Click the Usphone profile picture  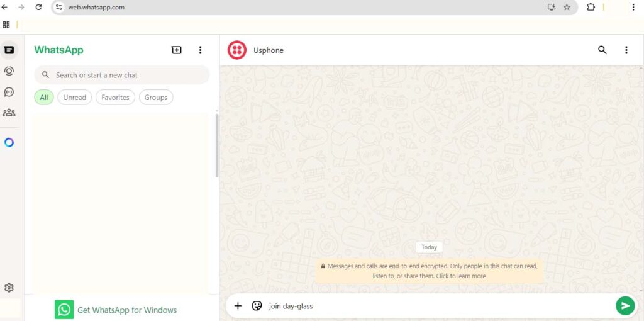(x=237, y=50)
